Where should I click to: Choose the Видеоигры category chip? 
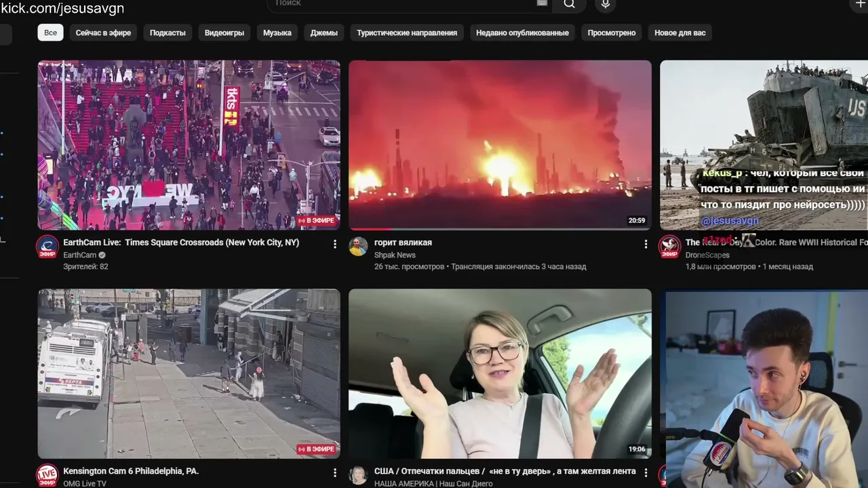pos(224,33)
